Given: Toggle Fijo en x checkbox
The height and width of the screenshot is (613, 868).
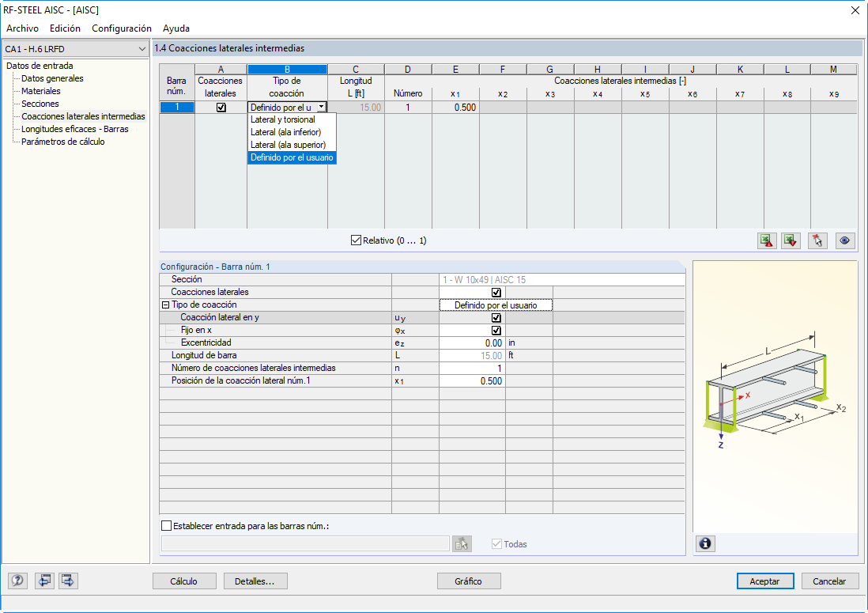Looking at the screenshot, I should click(496, 331).
